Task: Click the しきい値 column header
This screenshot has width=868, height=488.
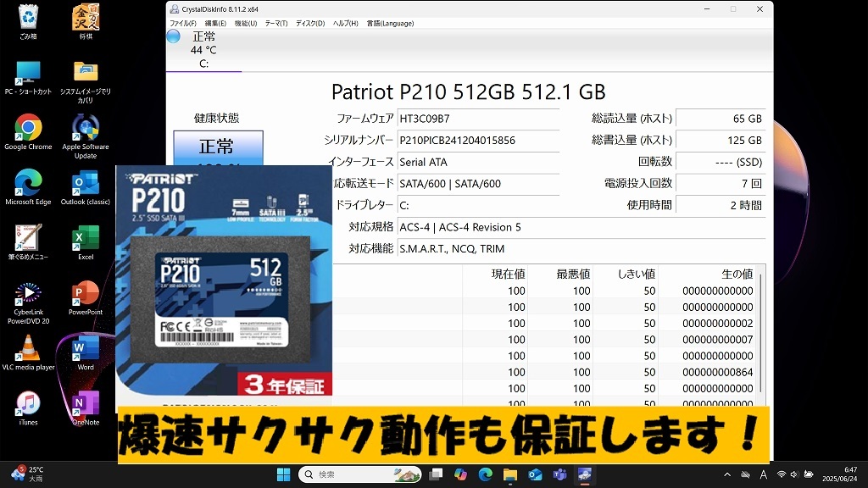Action: tap(625, 274)
